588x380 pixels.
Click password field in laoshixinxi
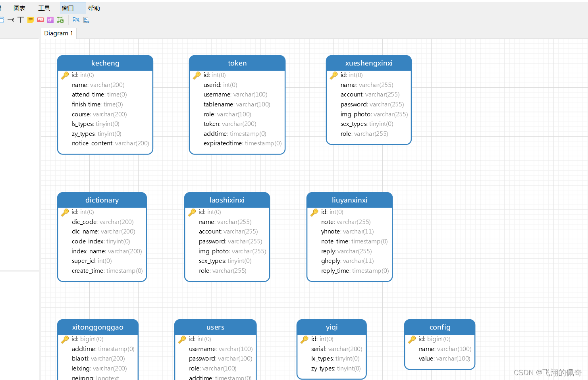[230, 241]
